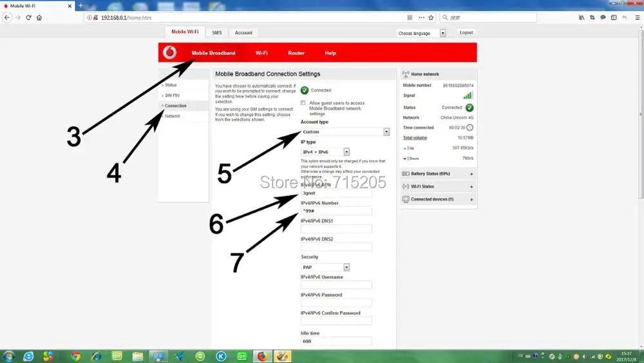Open the page actions three-dots menu
This screenshot has width=644, height=363.
coord(421,17)
